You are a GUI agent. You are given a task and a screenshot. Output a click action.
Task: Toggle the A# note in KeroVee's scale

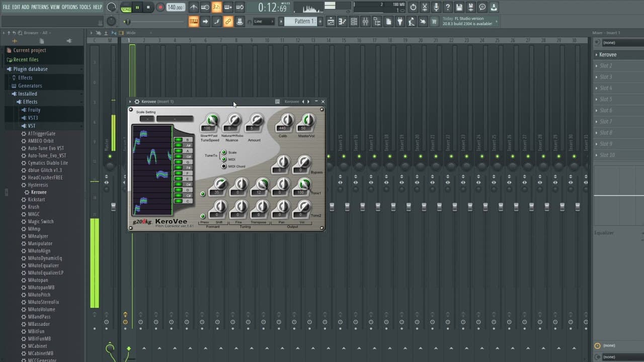coord(179,145)
